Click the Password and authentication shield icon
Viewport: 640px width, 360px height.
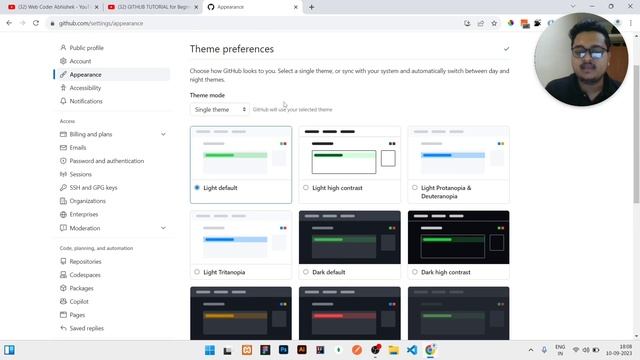(x=63, y=161)
